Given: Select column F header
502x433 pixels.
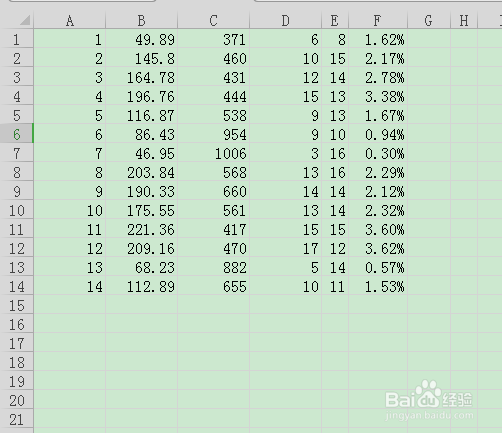Looking at the screenshot, I should (378, 21).
